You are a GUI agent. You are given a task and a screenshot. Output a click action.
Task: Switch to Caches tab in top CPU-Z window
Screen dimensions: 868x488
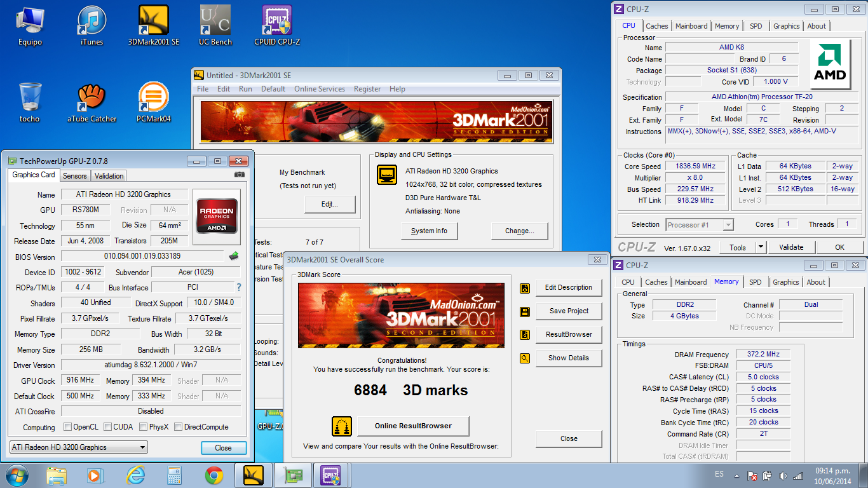click(657, 26)
